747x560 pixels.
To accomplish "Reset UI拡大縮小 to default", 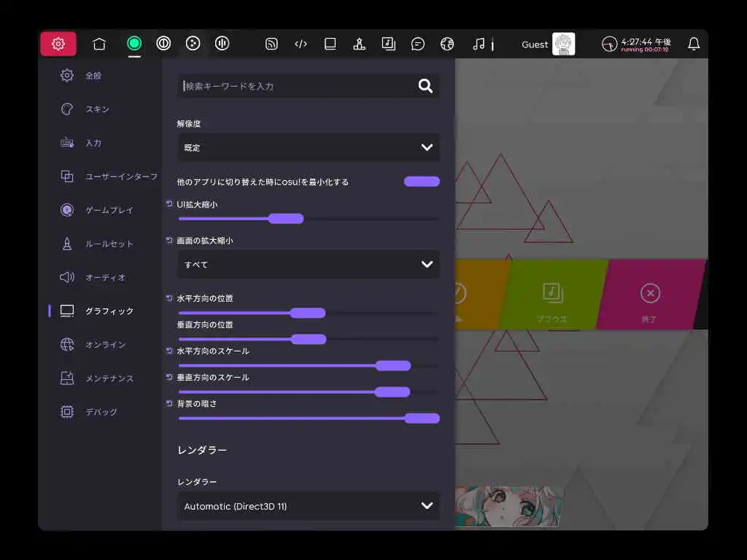I will click(169, 204).
